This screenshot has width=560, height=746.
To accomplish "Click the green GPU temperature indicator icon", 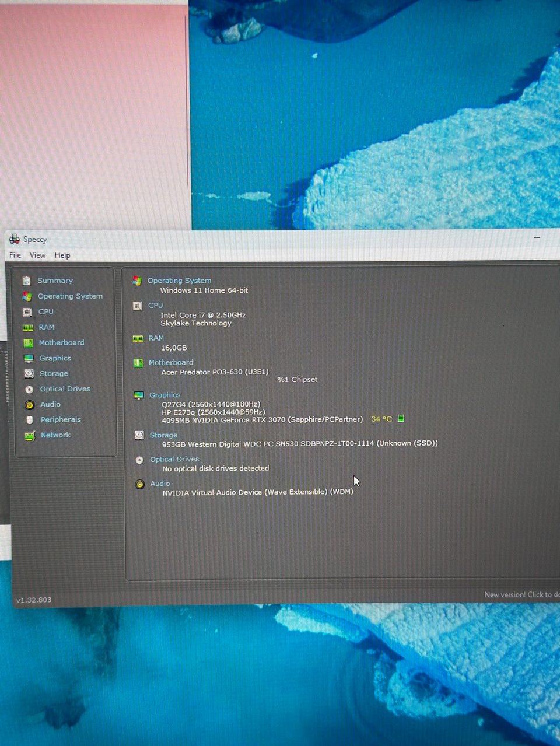I will point(401,418).
